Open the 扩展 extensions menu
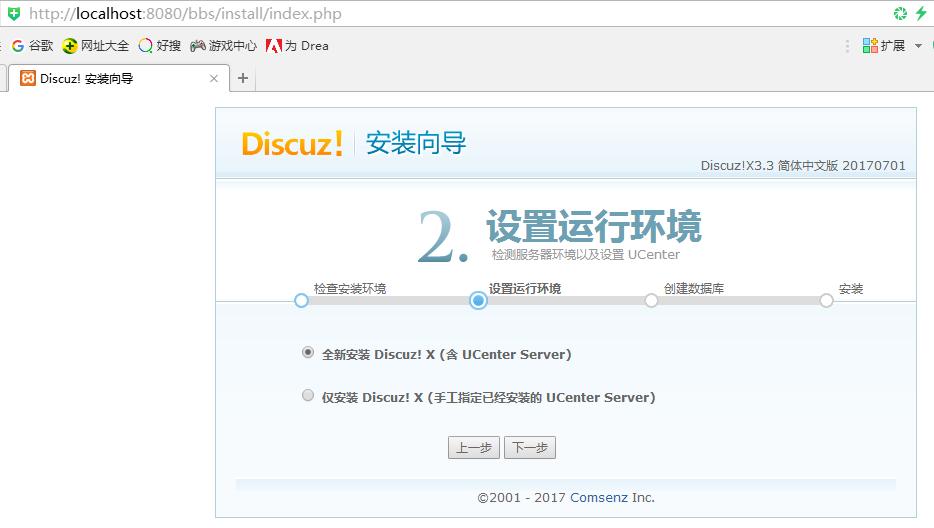Image resolution: width=934 pixels, height=528 pixels. (884, 46)
